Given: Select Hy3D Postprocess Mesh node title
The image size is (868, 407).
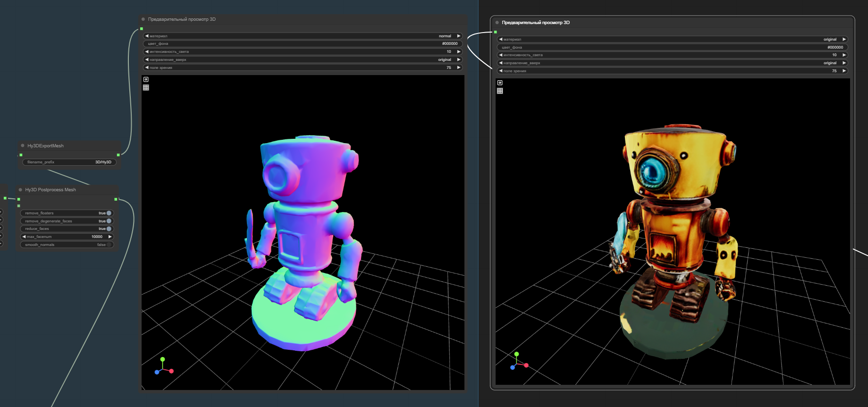Looking at the screenshot, I should pos(51,190).
